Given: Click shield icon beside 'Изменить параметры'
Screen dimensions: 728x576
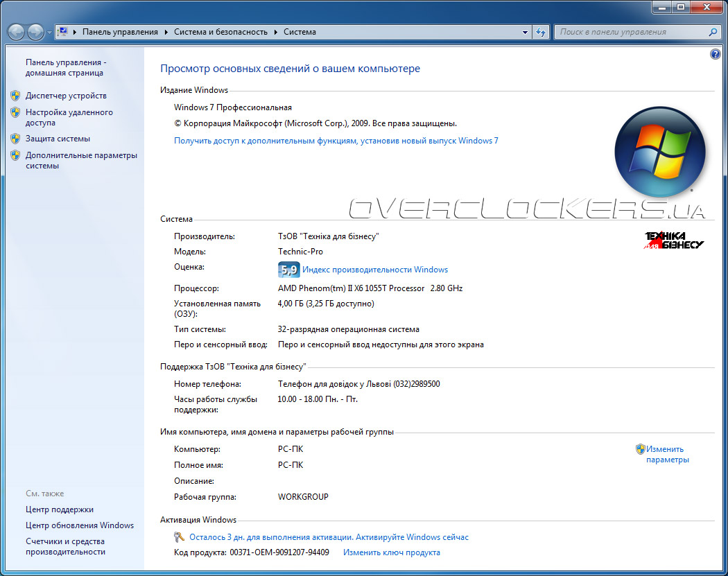Looking at the screenshot, I should 640,449.
